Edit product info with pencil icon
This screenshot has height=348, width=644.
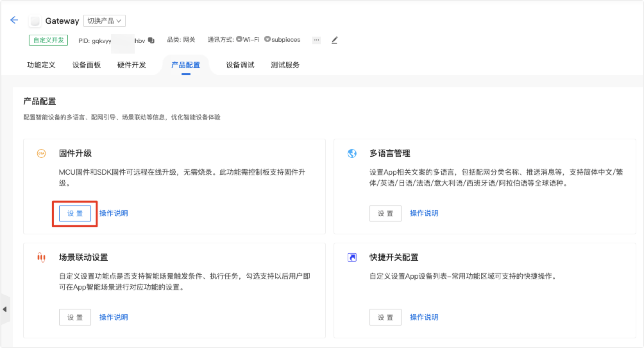(334, 40)
